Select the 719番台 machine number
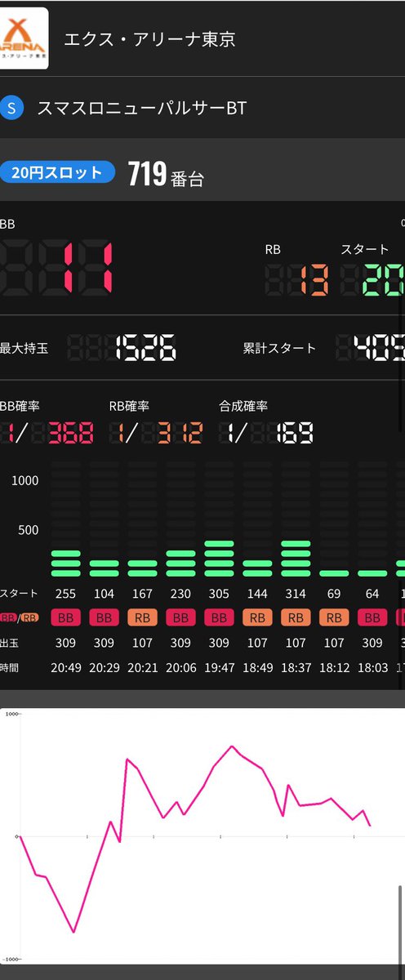 click(x=165, y=173)
